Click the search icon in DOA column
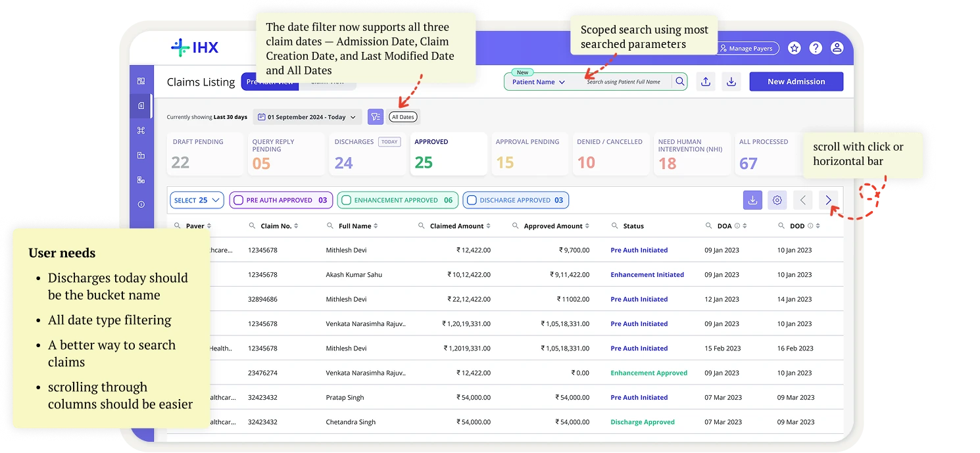The image size is (980, 453). (708, 226)
